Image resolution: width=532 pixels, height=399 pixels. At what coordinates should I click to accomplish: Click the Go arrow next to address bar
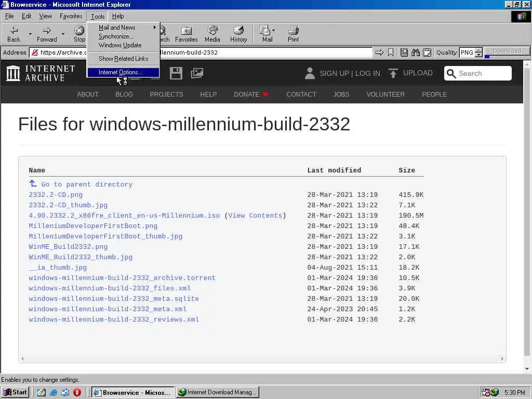coord(379,52)
